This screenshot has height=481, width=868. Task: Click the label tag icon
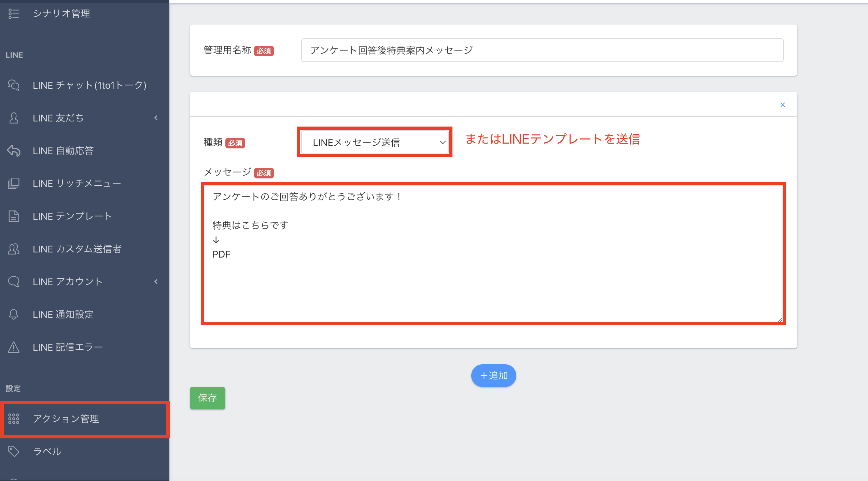pyautogui.click(x=14, y=451)
